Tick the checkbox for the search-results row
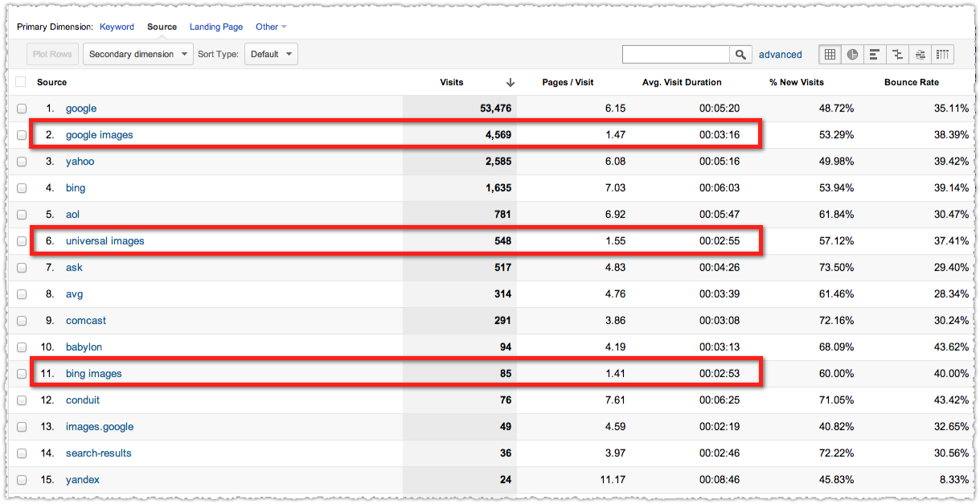This screenshot has width=980, height=504. [22, 453]
